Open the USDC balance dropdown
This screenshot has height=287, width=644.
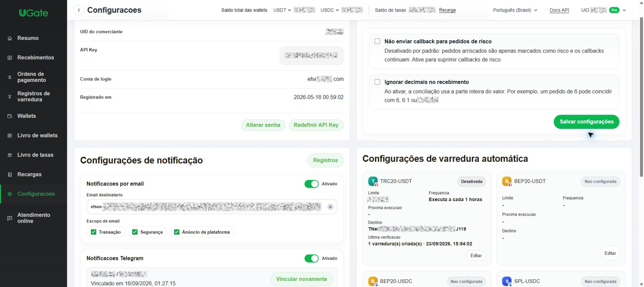(329, 10)
